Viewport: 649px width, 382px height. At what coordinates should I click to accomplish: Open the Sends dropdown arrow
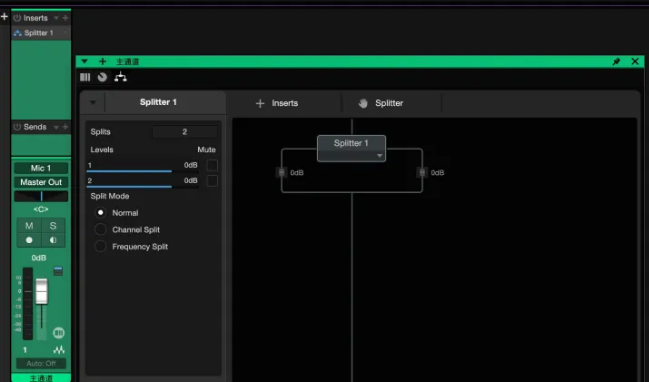point(56,127)
